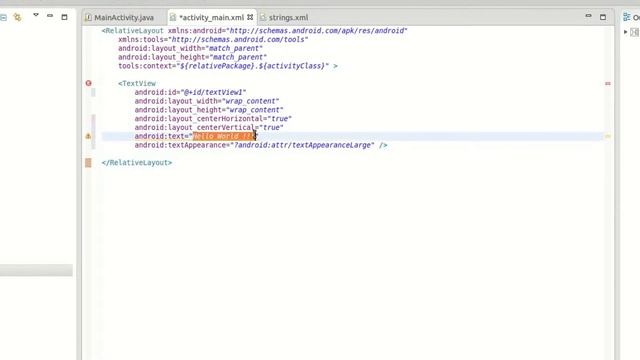
Task: Select the element icon in the Outline tree
Action: click(635, 32)
